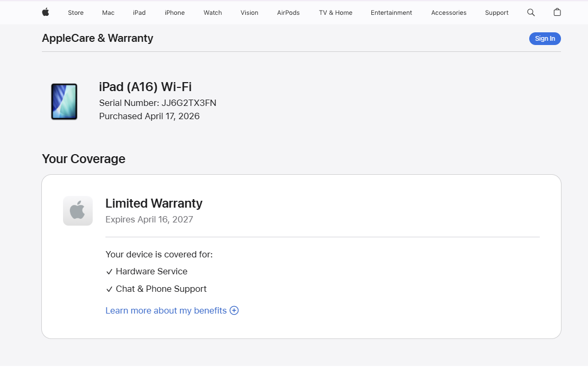Open the TV & Home menu
The image size is (588, 384).
pyautogui.click(x=336, y=13)
